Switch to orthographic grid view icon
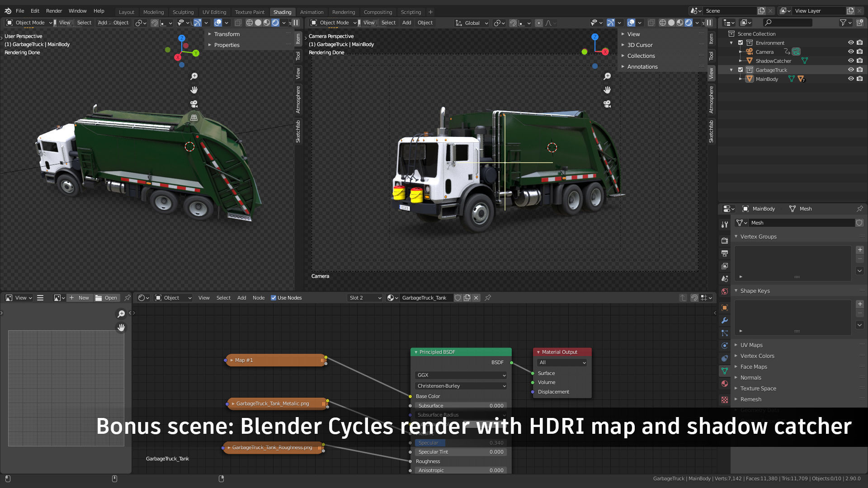This screenshot has width=868, height=488. pyautogui.click(x=194, y=117)
